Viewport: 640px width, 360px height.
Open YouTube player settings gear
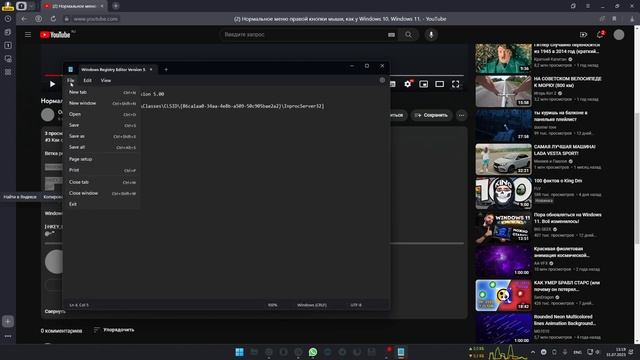[x=408, y=84]
